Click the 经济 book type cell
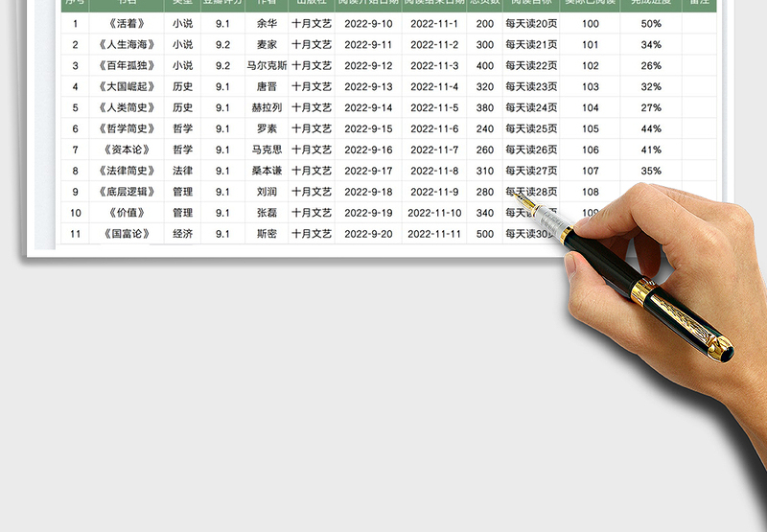The image size is (767, 532). (182, 234)
